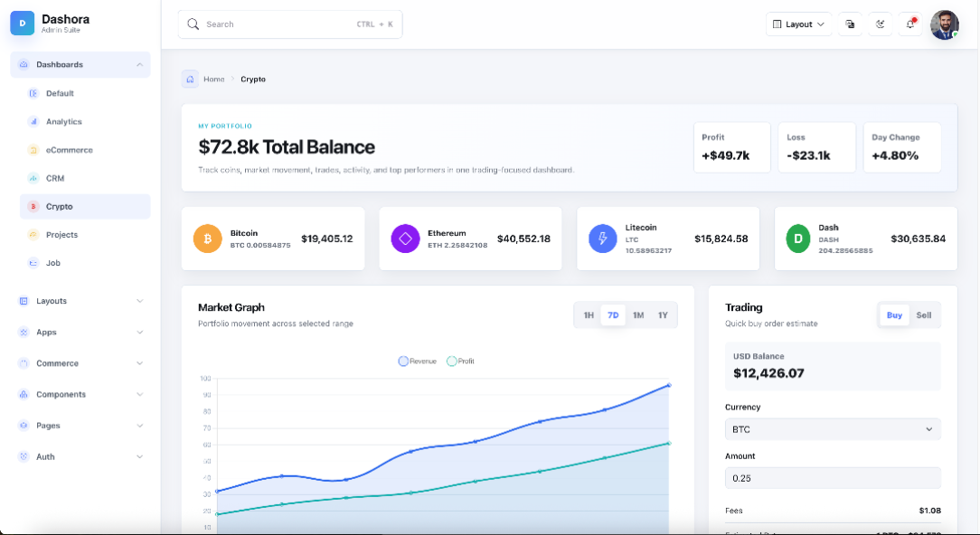Click the Amount input field
The image size is (980, 535).
click(x=833, y=478)
